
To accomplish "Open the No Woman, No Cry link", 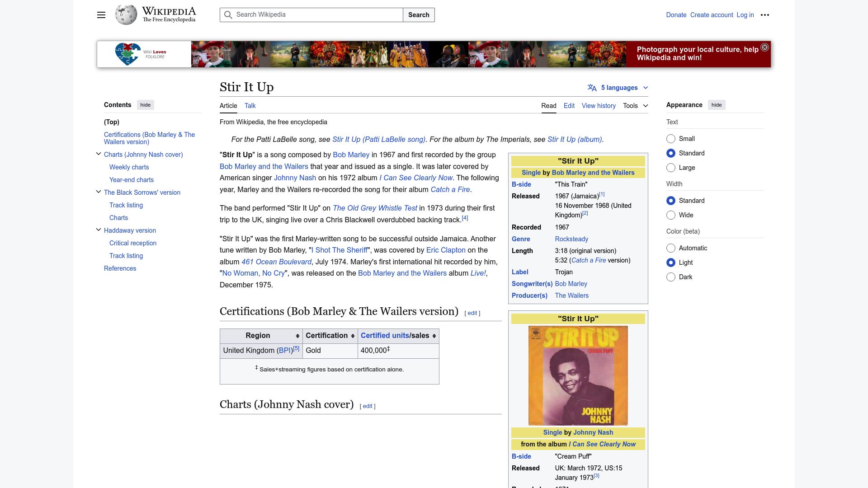I will pyautogui.click(x=254, y=273).
